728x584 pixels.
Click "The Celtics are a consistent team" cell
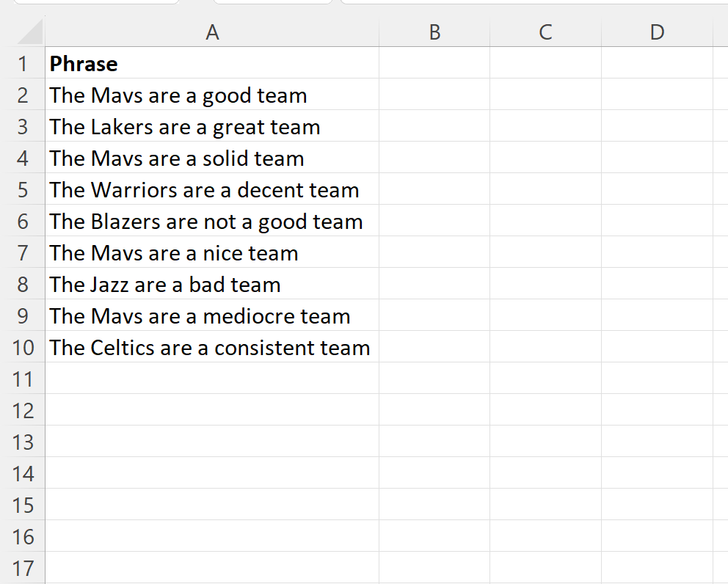210,347
